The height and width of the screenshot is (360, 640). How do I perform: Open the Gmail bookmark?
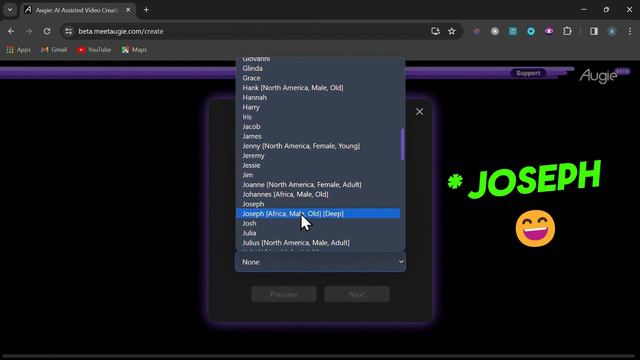tap(54, 50)
